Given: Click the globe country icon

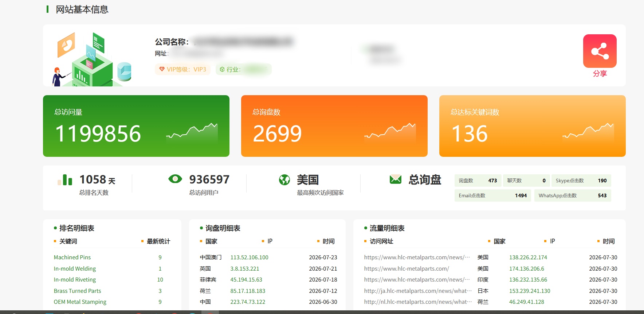Looking at the screenshot, I should pos(284,179).
